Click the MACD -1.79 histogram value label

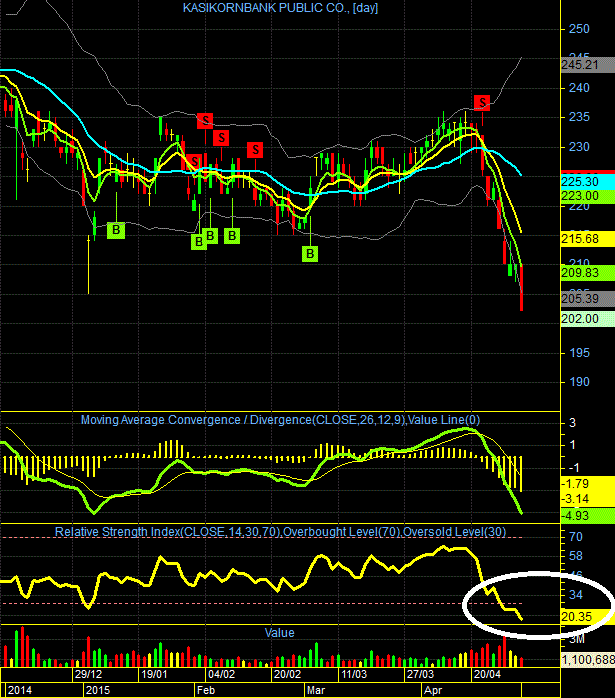coord(587,484)
